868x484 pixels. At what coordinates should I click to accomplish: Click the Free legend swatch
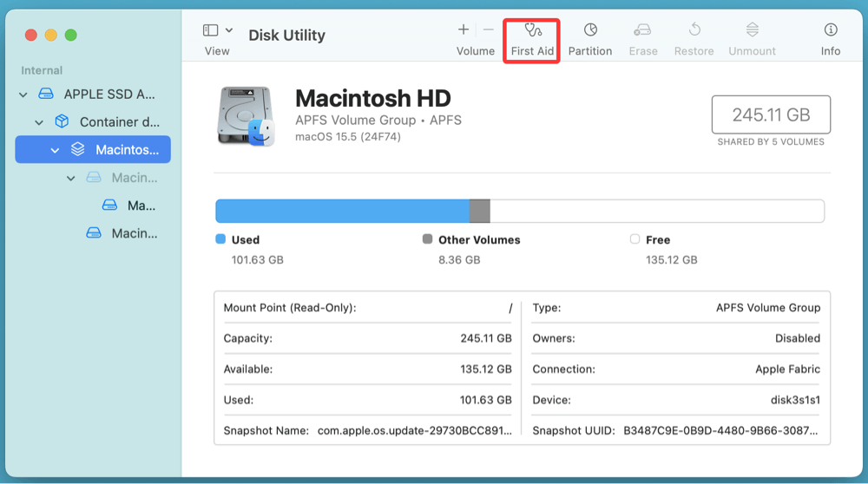[x=635, y=239]
